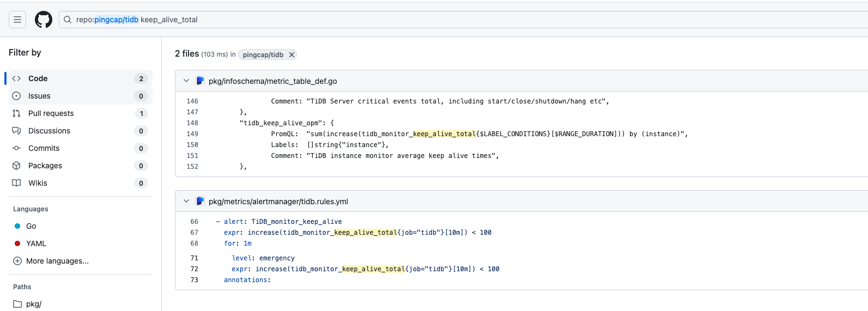Filter results by Issues
Screen dimensions: 868x311
click(39, 96)
